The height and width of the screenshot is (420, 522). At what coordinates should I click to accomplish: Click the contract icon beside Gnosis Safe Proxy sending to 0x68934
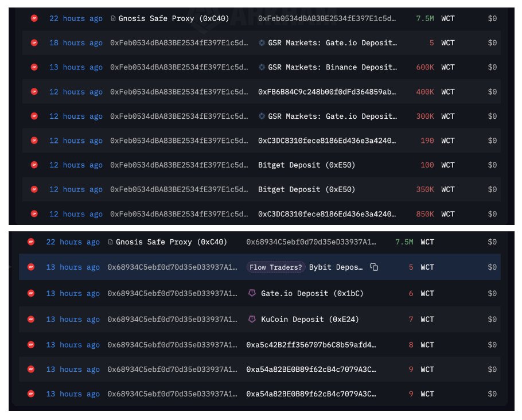[x=111, y=242]
